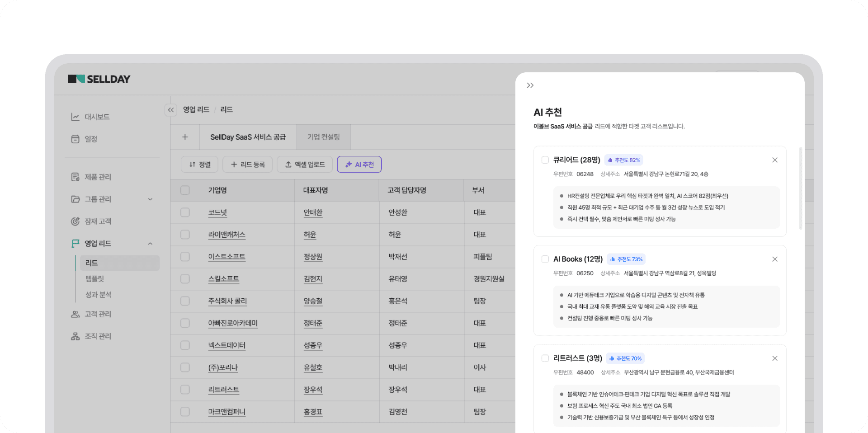
Task: Collapse the left sidebar with double chevron
Action: point(171,110)
